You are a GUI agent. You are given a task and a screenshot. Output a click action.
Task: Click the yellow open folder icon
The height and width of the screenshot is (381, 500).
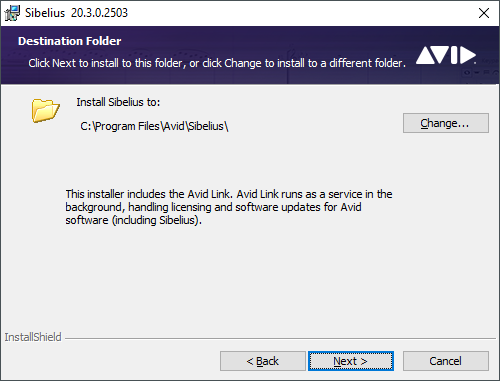coord(46,110)
